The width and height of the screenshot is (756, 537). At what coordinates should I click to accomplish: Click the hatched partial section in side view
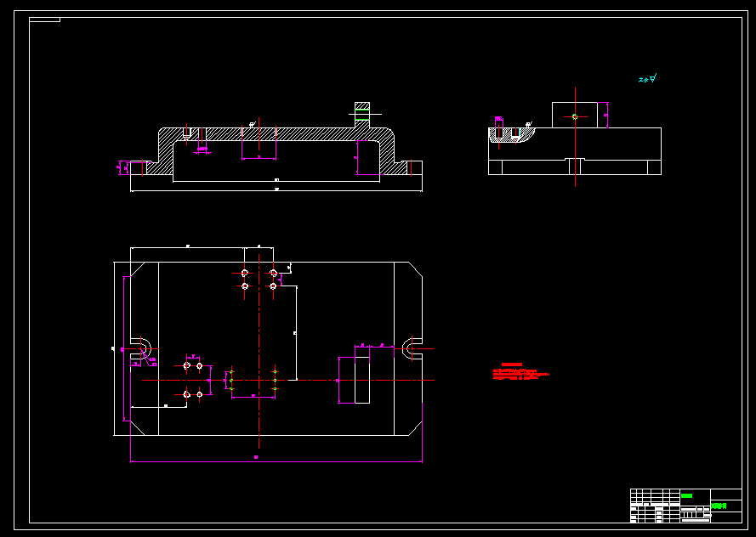pos(512,135)
